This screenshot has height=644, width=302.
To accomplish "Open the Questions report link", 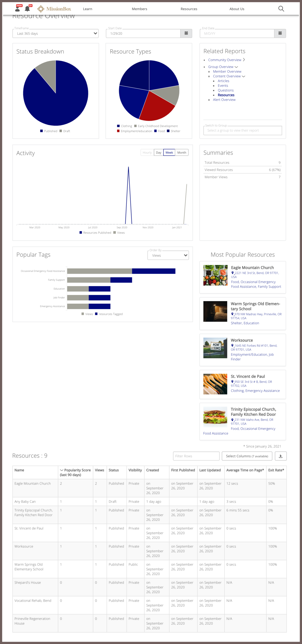I will point(226,90).
